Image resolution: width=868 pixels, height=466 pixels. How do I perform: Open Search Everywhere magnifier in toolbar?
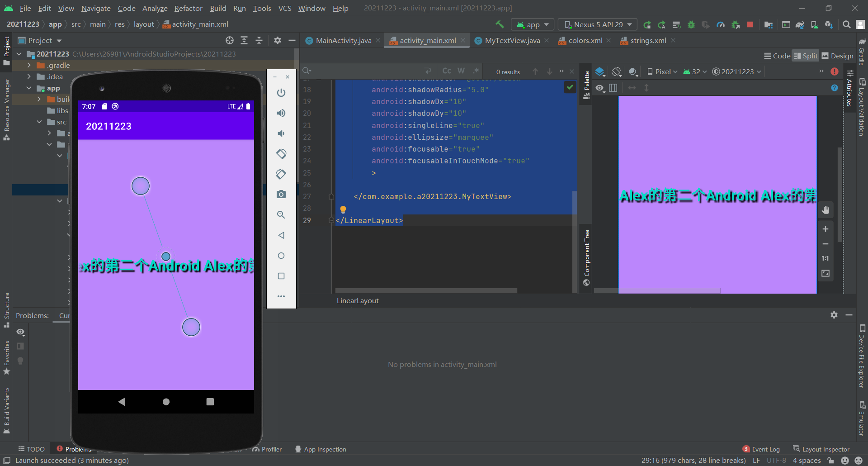(846, 24)
